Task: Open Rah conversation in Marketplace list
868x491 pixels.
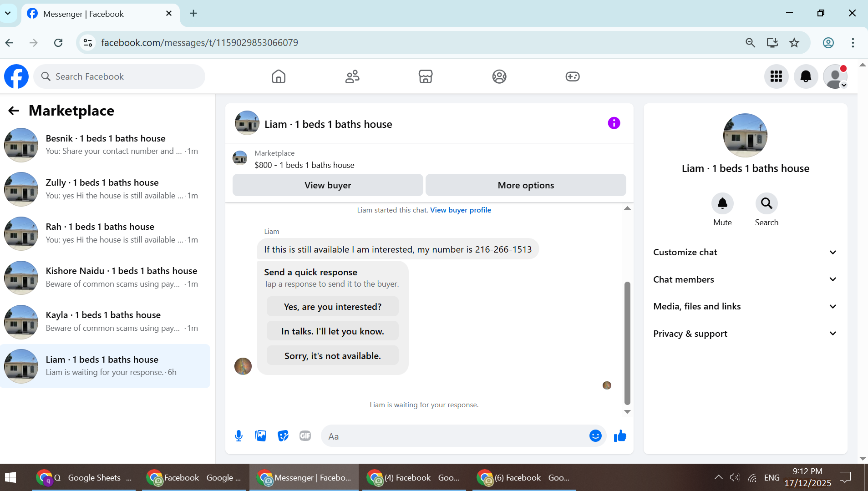Action: pos(105,233)
